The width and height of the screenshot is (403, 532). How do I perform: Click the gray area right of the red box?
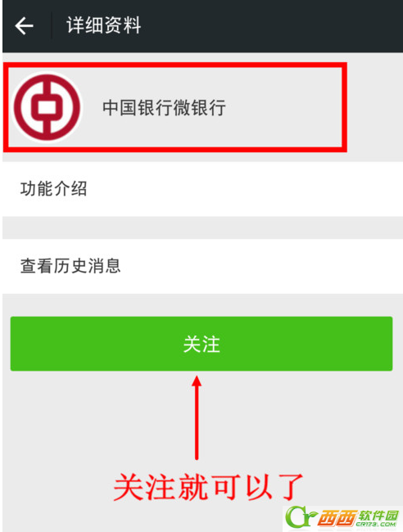[375, 107]
